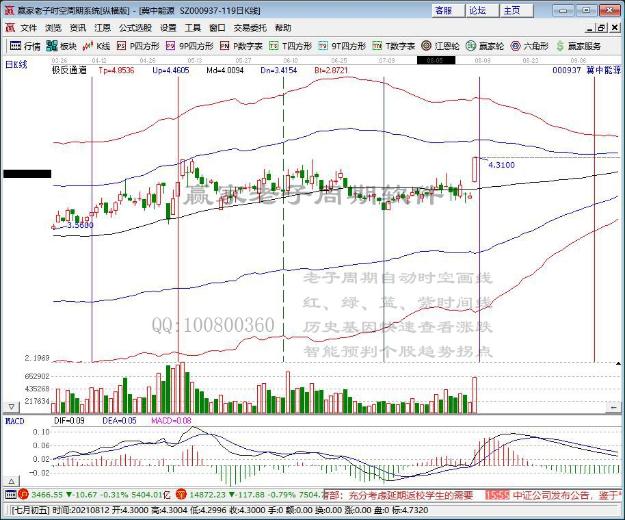Open the 行情 market quotes toolbar icon
This screenshot has width=625, height=520.
click(25, 46)
